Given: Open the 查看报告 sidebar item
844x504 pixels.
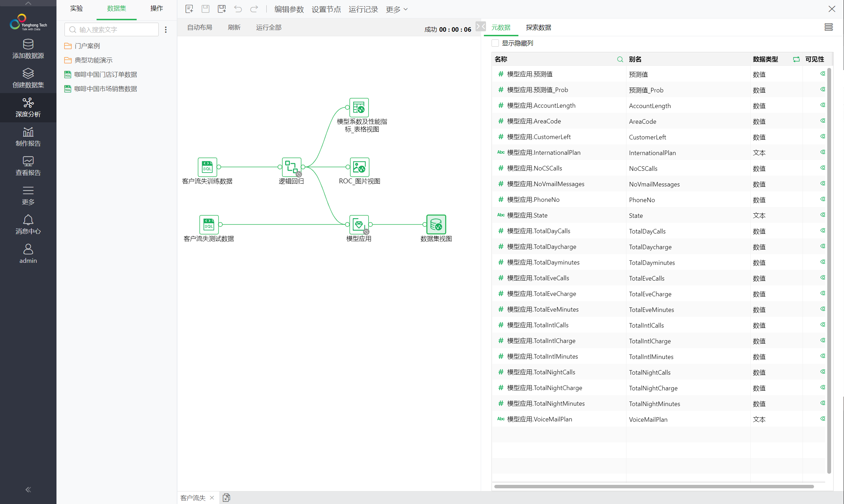Looking at the screenshot, I should 28,166.
